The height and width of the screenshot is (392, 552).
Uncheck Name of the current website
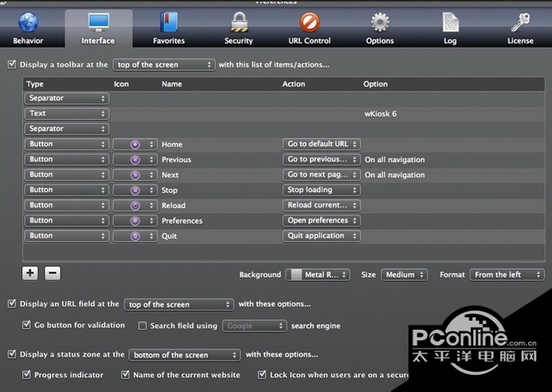click(125, 375)
